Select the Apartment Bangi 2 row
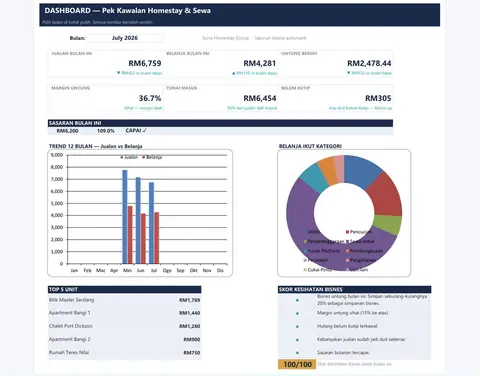The height and width of the screenshot is (376, 480). click(125, 339)
